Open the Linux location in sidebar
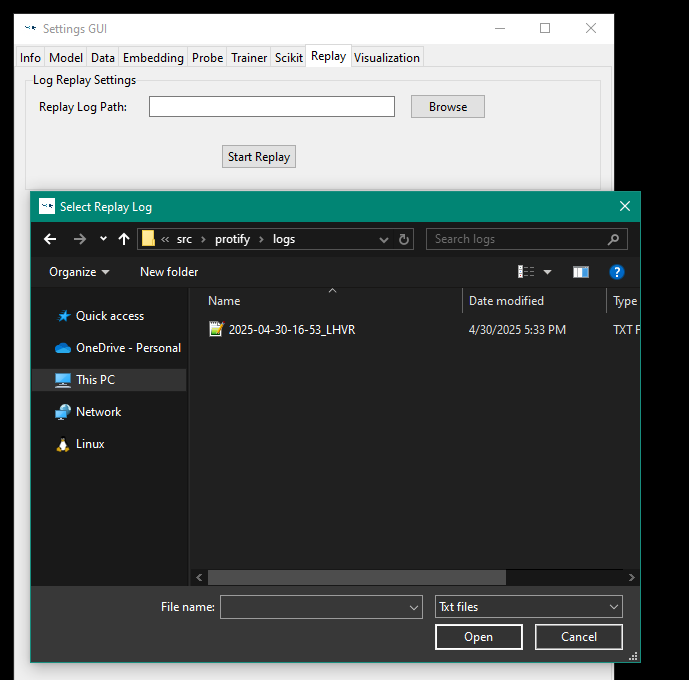The width and height of the screenshot is (689, 680). point(90,444)
